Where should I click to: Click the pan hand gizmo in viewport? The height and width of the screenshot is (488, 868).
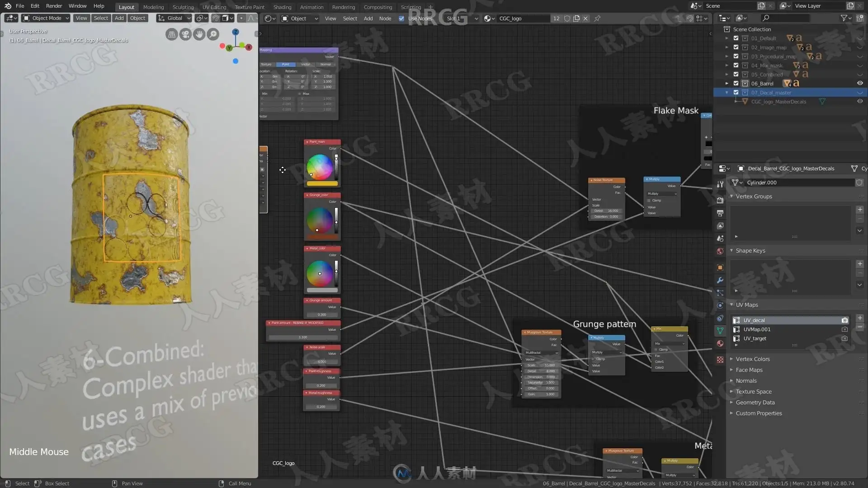pos(199,34)
